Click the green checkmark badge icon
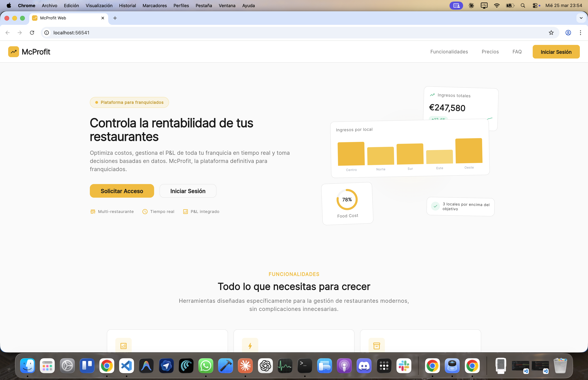 pos(435,206)
